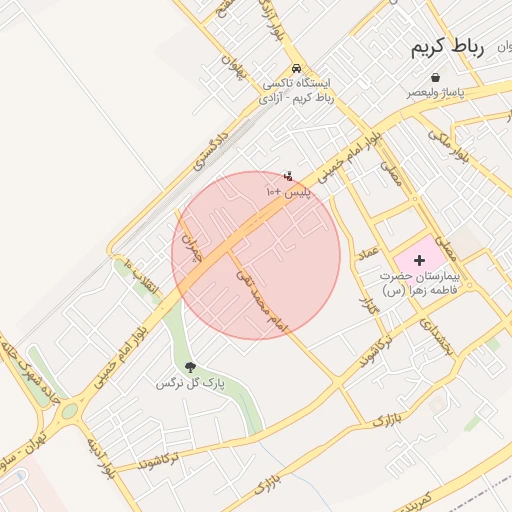512x512 pixels.
Task: Click the پارک گل نرگس label
Action: (x=190, y=383)
